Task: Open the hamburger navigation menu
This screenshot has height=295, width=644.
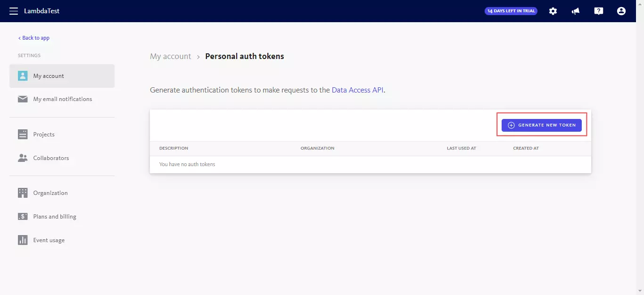Action: pos(14,11)
